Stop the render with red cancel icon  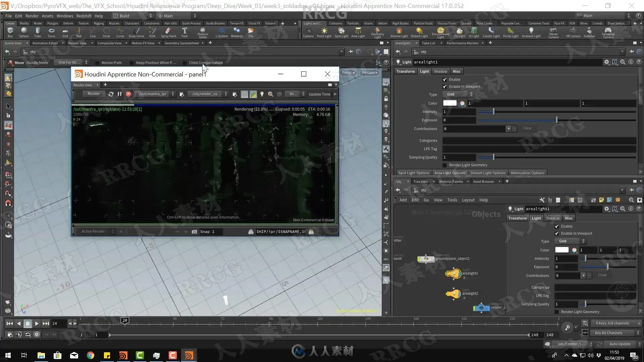[128, 94]
